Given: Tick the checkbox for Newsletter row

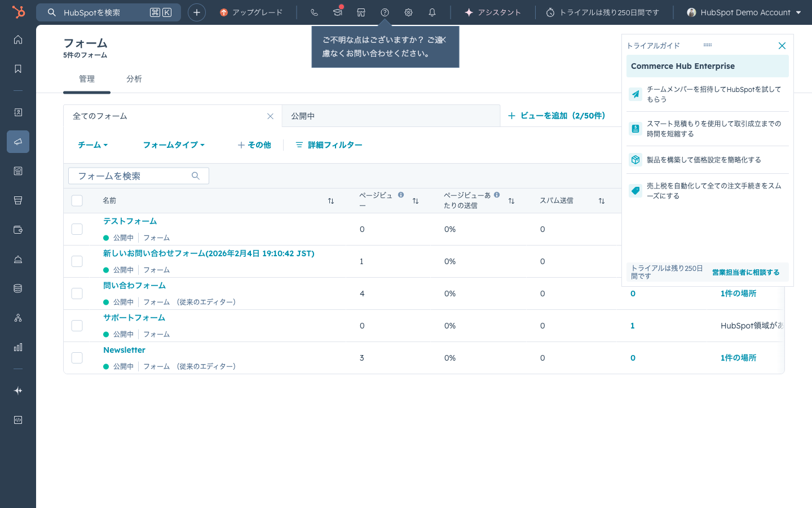Looking at the screenshot, I should [x=77, y=358].
